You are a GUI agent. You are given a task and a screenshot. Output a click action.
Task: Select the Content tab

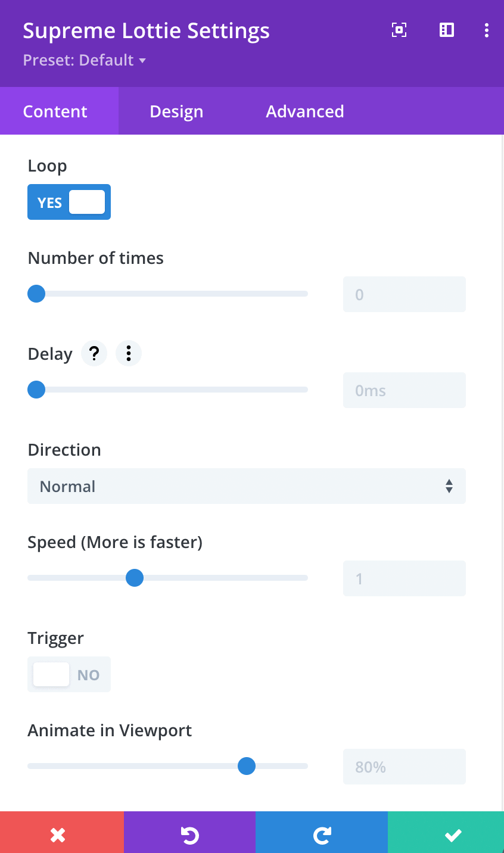click(55, 111)
